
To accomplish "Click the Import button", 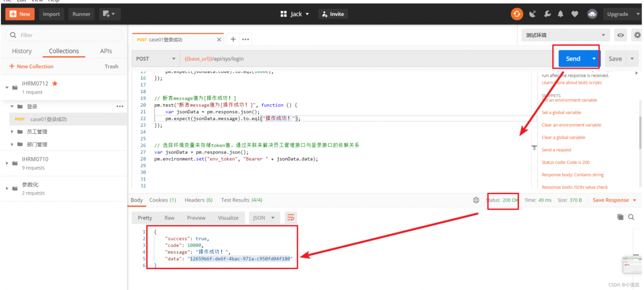I will tap(51, 14).
